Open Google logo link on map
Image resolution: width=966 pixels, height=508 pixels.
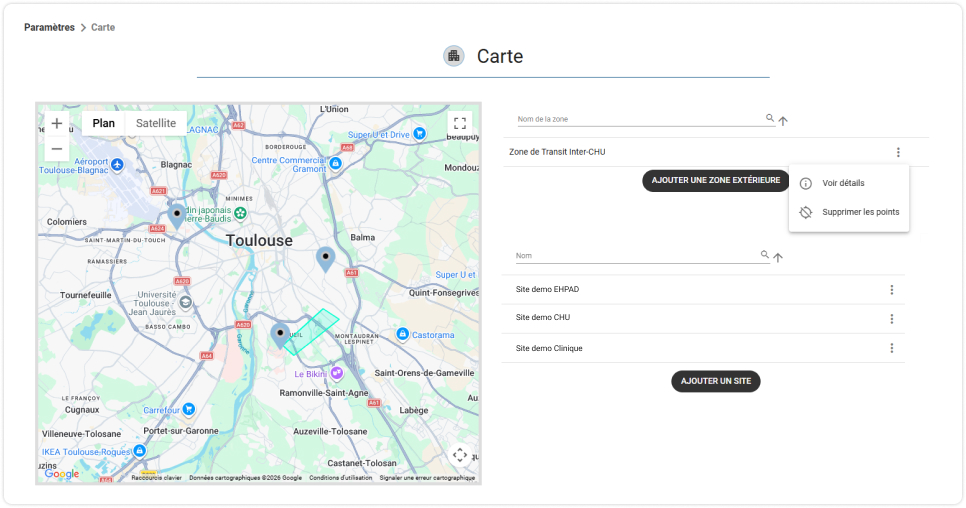[x=62, y=474]
